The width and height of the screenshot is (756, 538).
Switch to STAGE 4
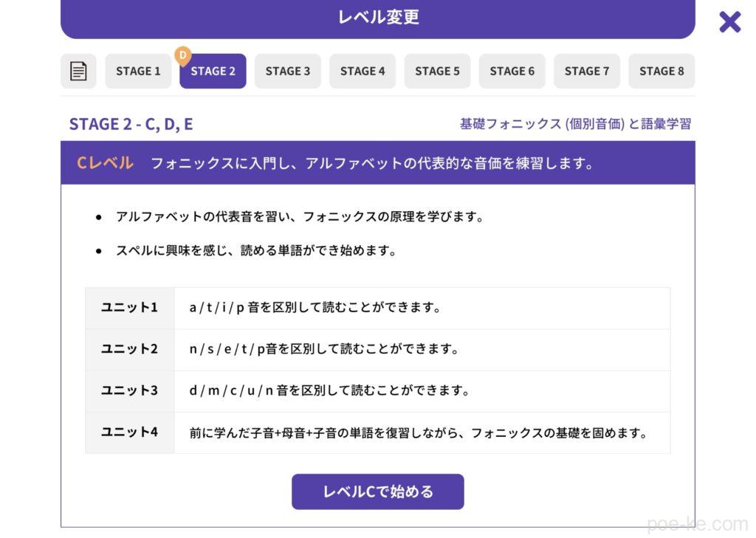362,71
